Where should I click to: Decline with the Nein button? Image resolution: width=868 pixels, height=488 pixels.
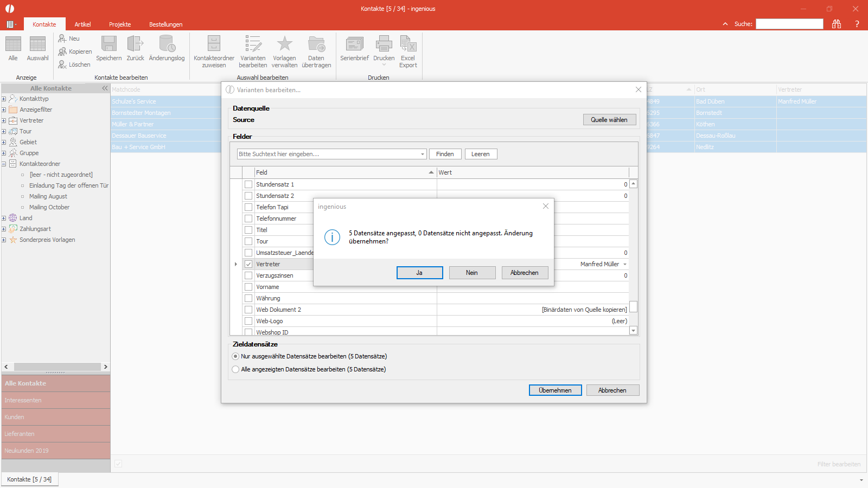point(472,273)
